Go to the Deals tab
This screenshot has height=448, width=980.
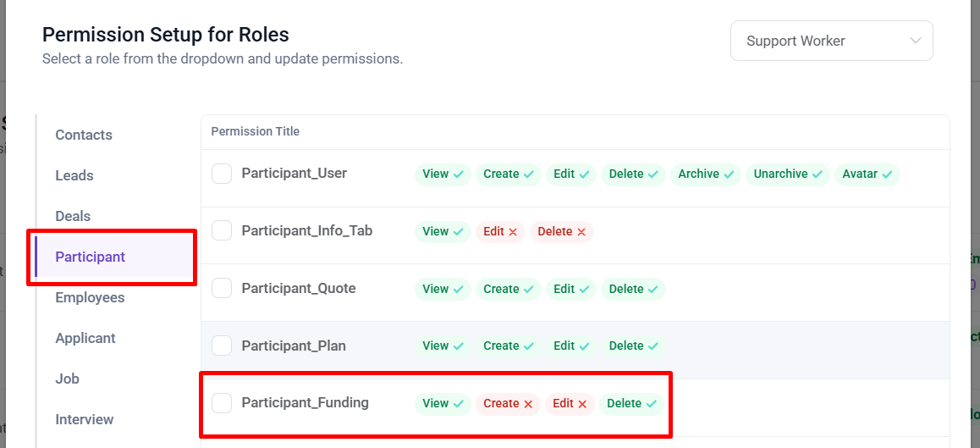coord(73,216)
